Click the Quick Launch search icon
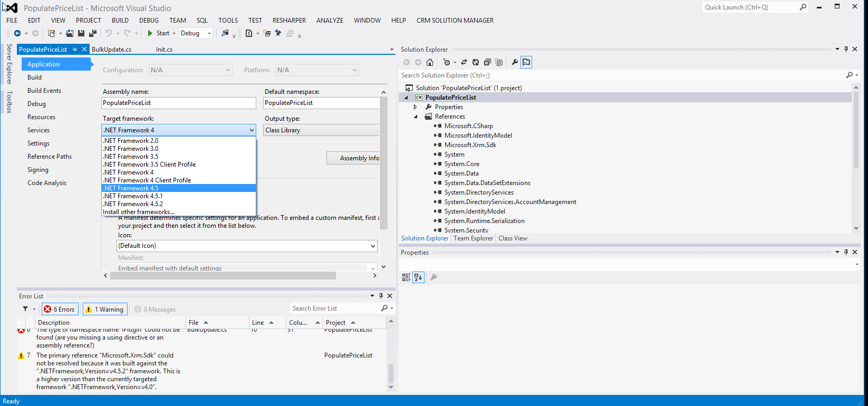This screenshot has width=868, height=406. [x=803, y=7]
